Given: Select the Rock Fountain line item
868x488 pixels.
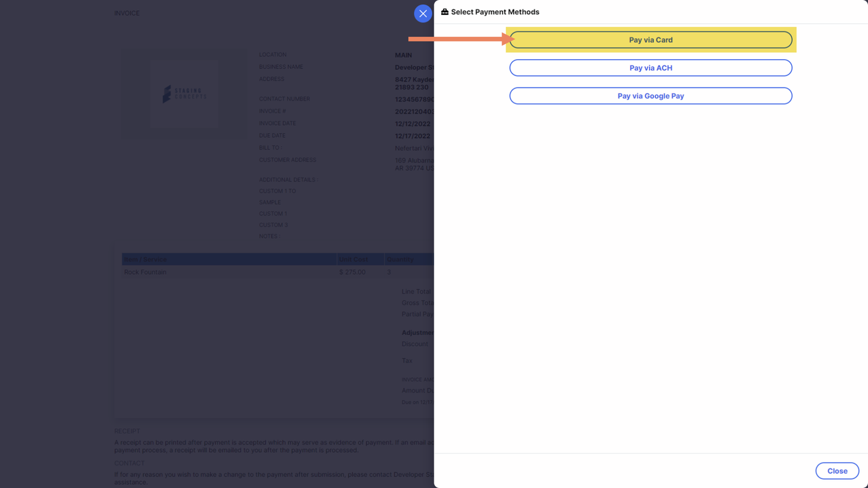Looking at the screenshot, I should (x=145, y=273).
